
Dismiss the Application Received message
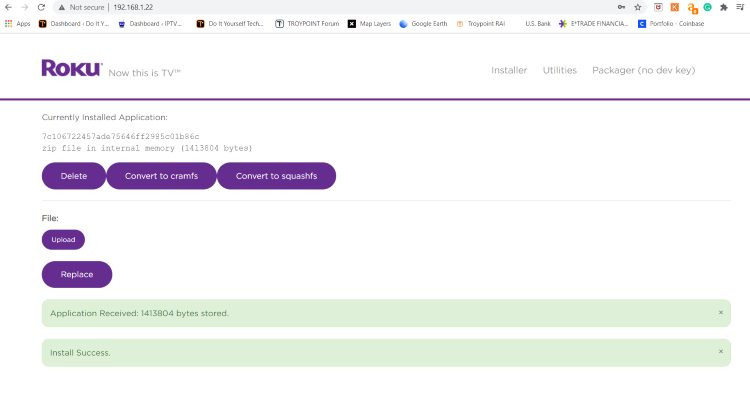point(720,312)
